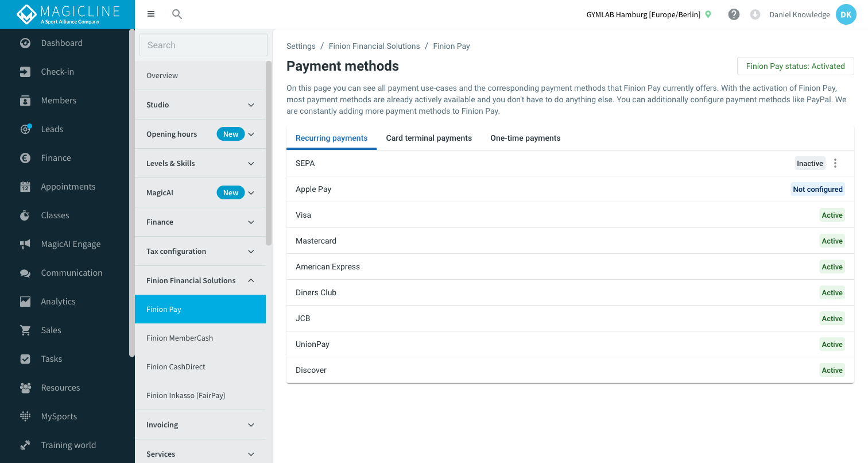This screenshot has width=868, height=463.
Task: Open the Overview settings item
Action: coord(200,75)
